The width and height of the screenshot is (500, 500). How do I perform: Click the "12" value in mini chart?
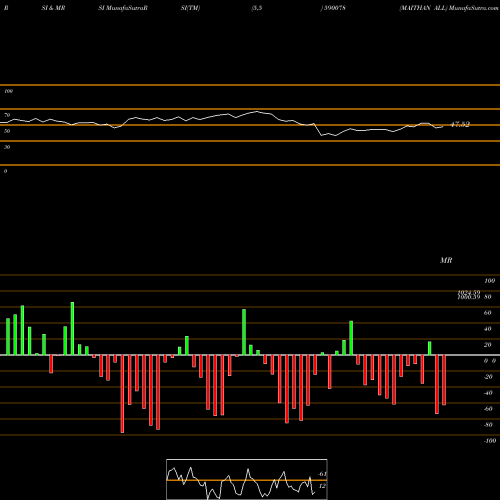pyautogui.click(x=322, y=486)
